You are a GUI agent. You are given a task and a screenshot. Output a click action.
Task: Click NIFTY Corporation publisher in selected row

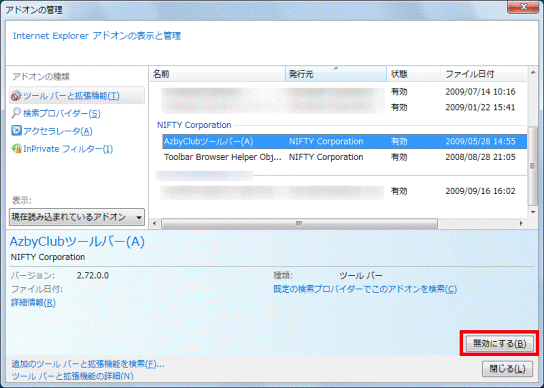pyautogui.click(x=326, y=142)
